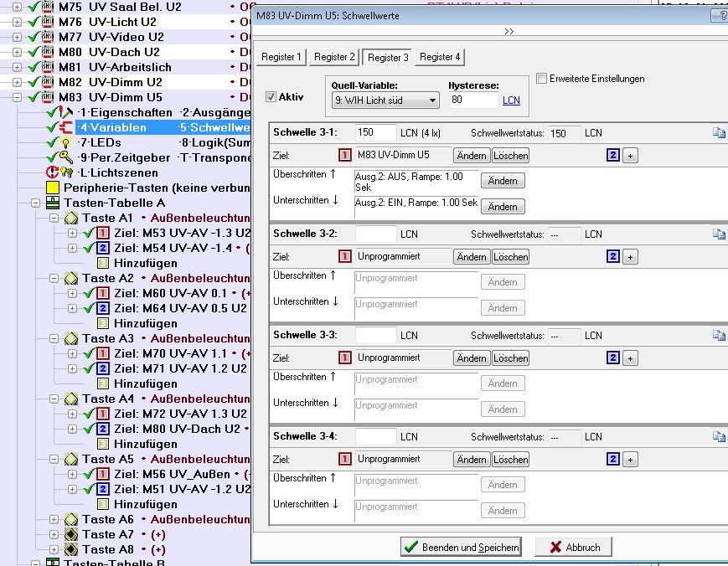728x566 pixels.
Task: Expand the M82 UV-Dimm U2 module
Action: (x=18, y=82)
